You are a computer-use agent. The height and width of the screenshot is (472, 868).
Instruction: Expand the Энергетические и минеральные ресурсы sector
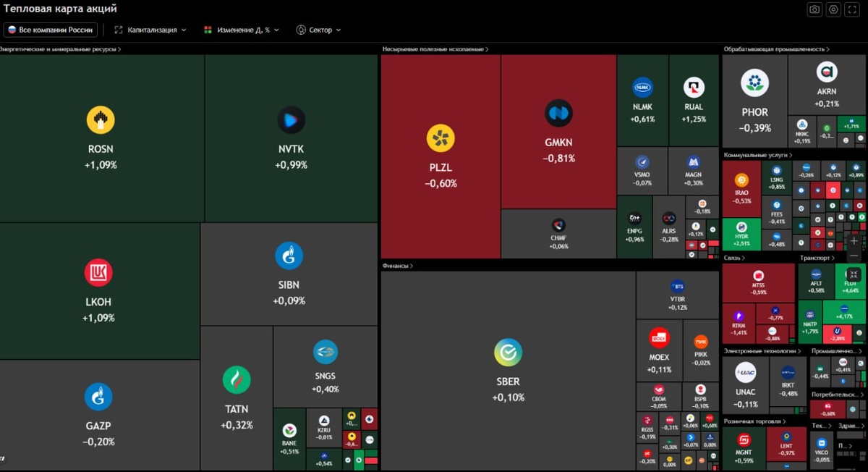(60, 49)
